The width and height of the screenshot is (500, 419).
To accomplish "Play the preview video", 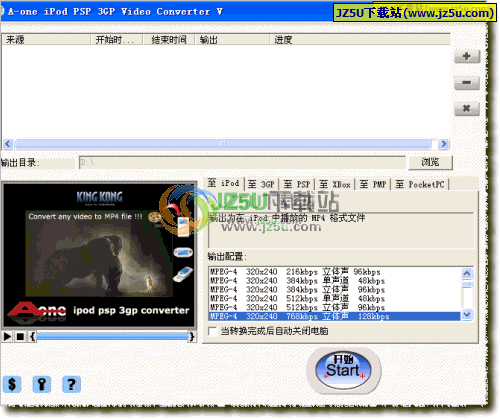I will [x=7, y=337].
